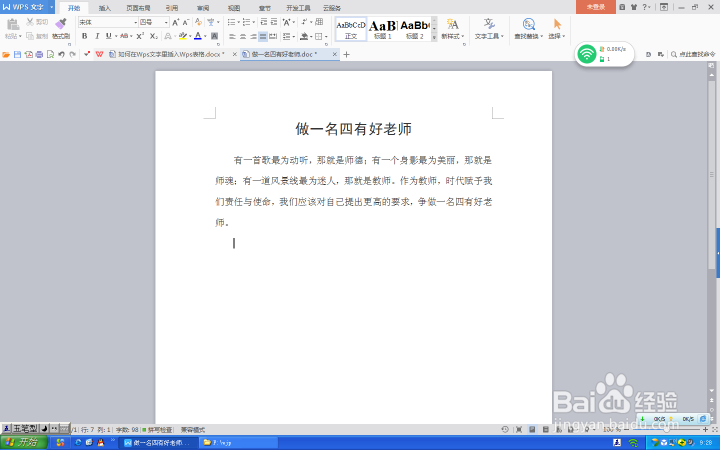Open the New Style gallery button
The width and height of the screenshot is (720, 450).
tap(453, 28)
